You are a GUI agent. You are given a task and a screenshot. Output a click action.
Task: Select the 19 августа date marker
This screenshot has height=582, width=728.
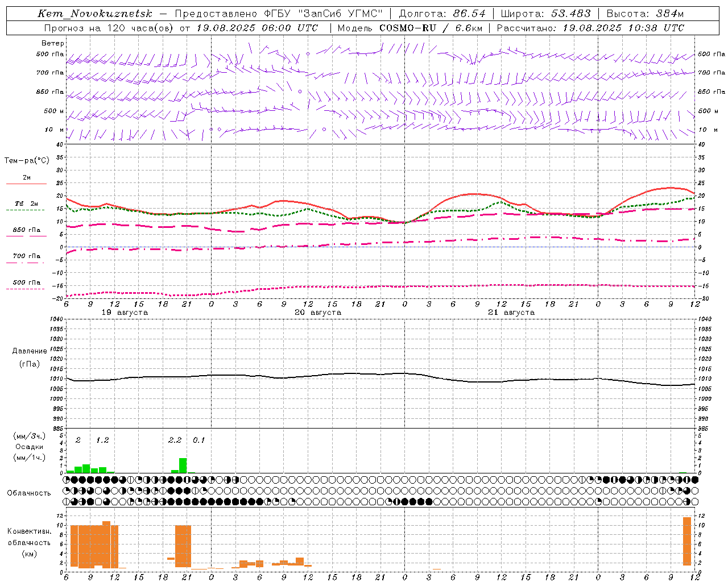[125, 313]
